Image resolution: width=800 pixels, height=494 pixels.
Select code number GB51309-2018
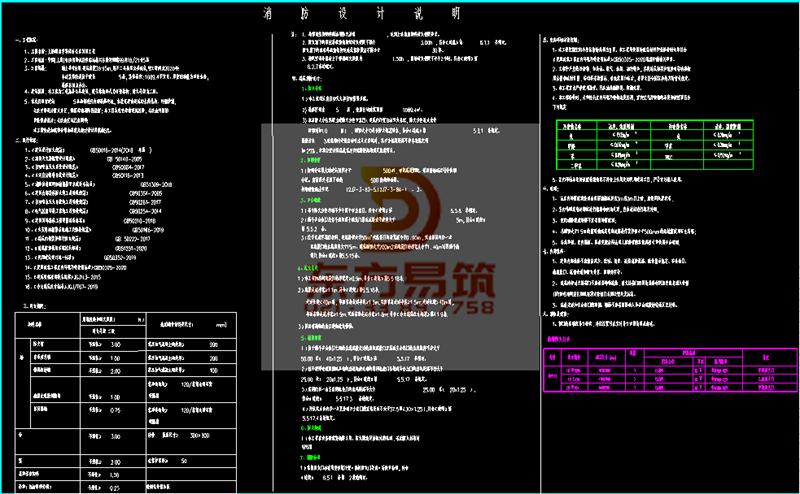coord(156,185)
